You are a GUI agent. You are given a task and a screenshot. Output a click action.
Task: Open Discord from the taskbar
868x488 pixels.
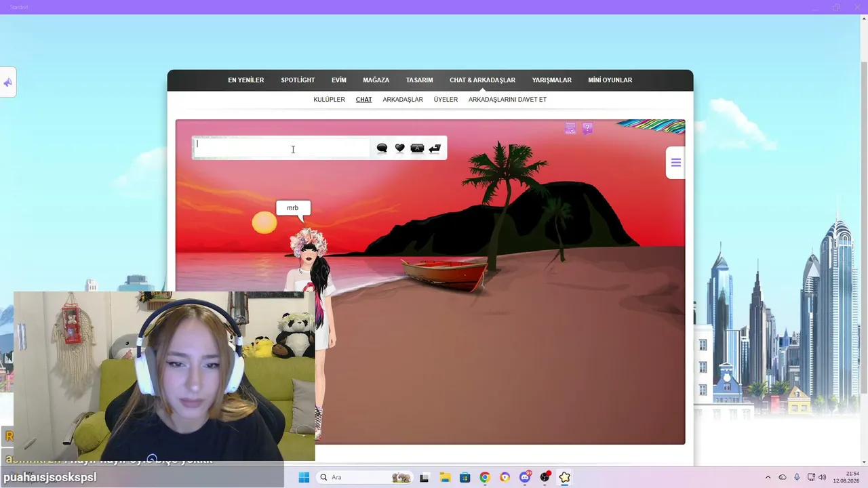pyautogui.click(x=525, y=477)
